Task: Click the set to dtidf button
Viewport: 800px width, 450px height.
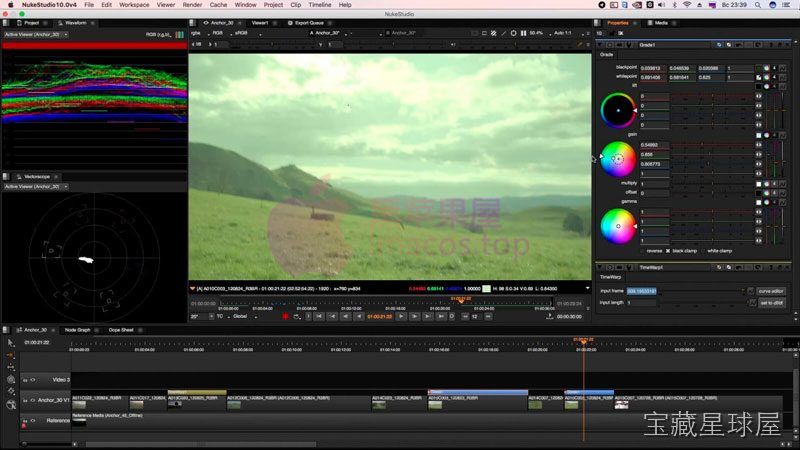Action: 771,303
